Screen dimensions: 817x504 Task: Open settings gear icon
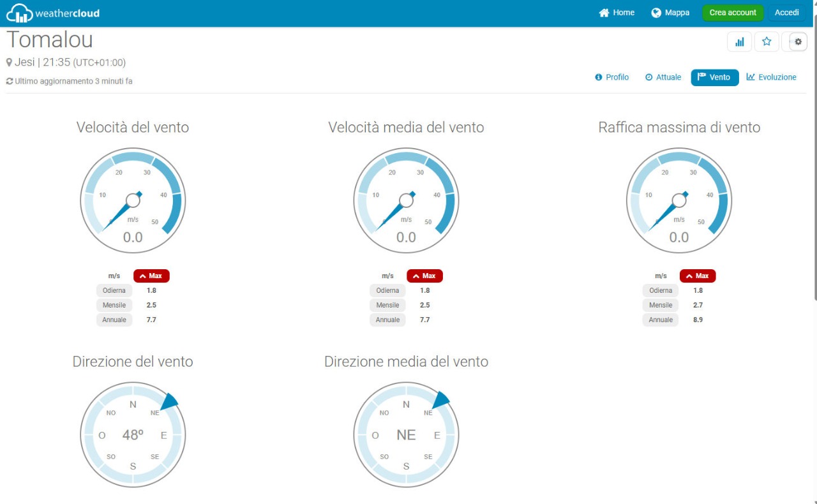coord(798,42)
